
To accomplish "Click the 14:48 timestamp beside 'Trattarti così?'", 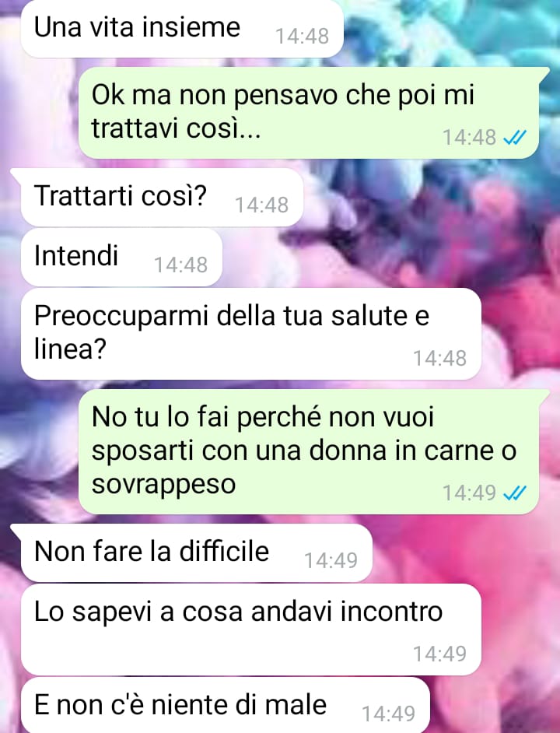I will coord(262,205).
